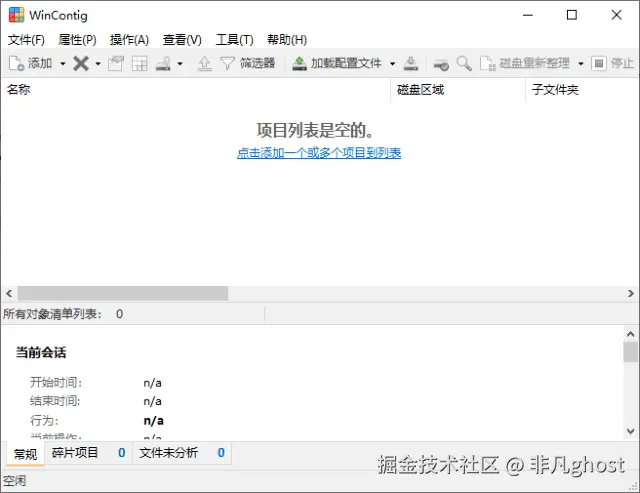This screenshot has height=493, width=640.
Task: Click the session panel scroll up arrow
Action: coord(631,334)
